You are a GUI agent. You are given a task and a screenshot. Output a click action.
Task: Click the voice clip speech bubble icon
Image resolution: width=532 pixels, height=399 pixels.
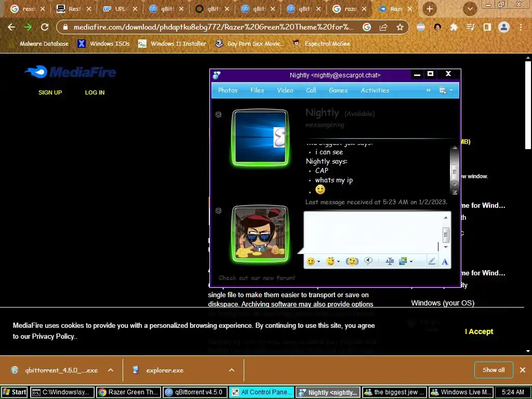[368, 261]
